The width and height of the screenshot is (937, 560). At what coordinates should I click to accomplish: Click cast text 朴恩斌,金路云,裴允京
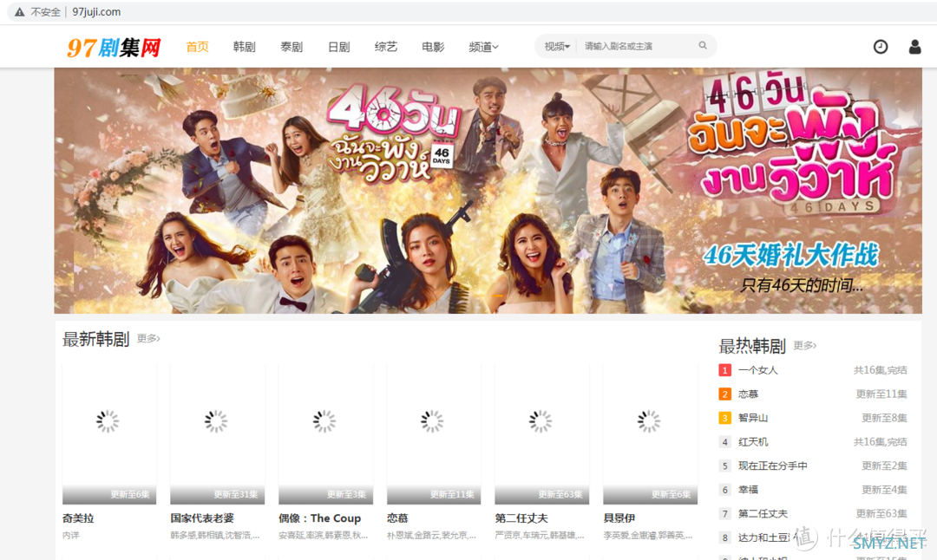(431, 535)
